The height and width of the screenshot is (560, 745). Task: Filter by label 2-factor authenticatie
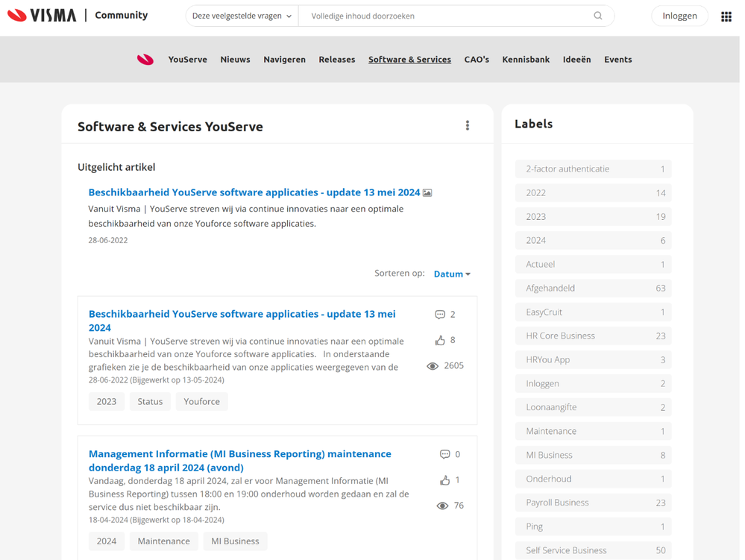coord(594,169)
